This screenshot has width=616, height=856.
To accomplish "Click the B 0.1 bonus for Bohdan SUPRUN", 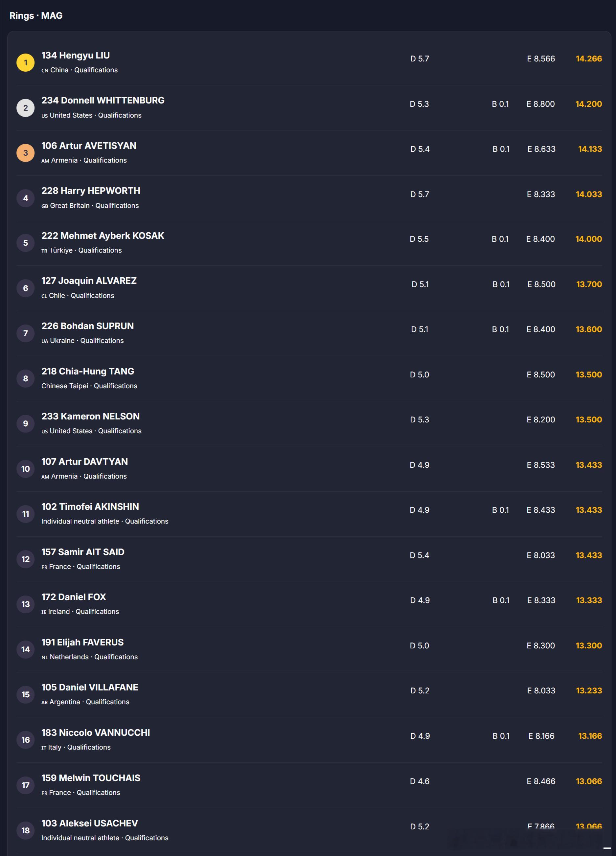I will tap(500, 329).
